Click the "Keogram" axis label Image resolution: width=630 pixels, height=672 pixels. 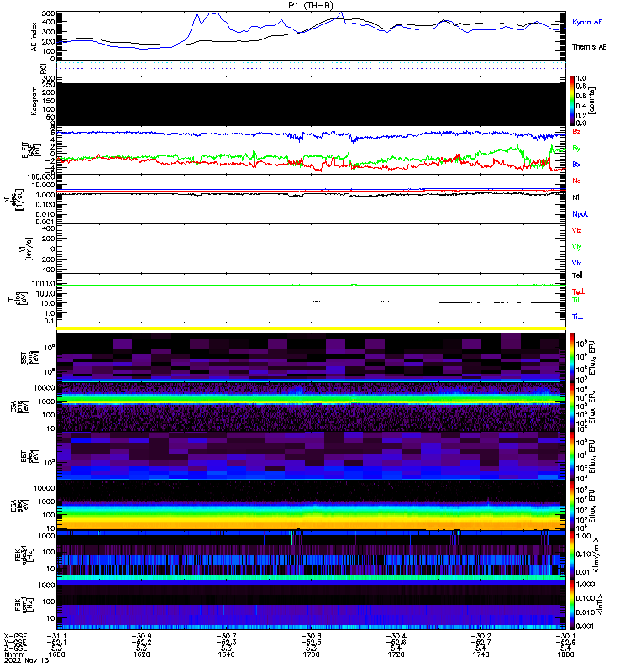34,101
